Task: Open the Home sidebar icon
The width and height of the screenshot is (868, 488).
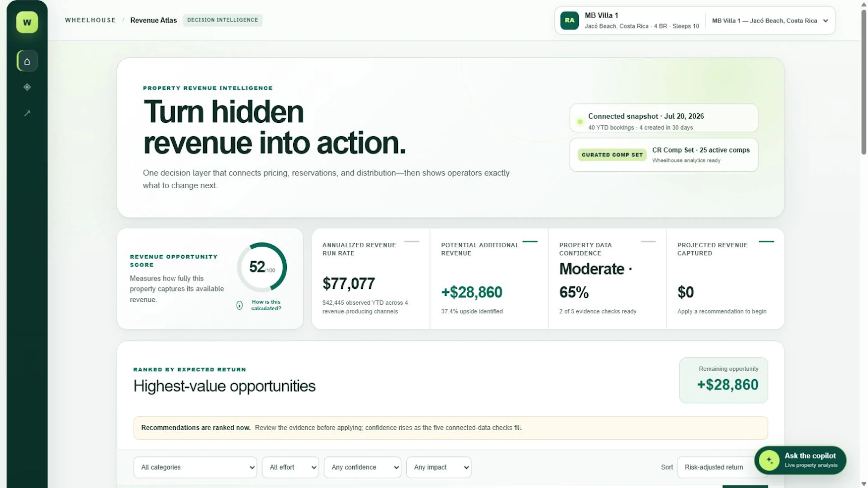Action: [x=27, y=61]
